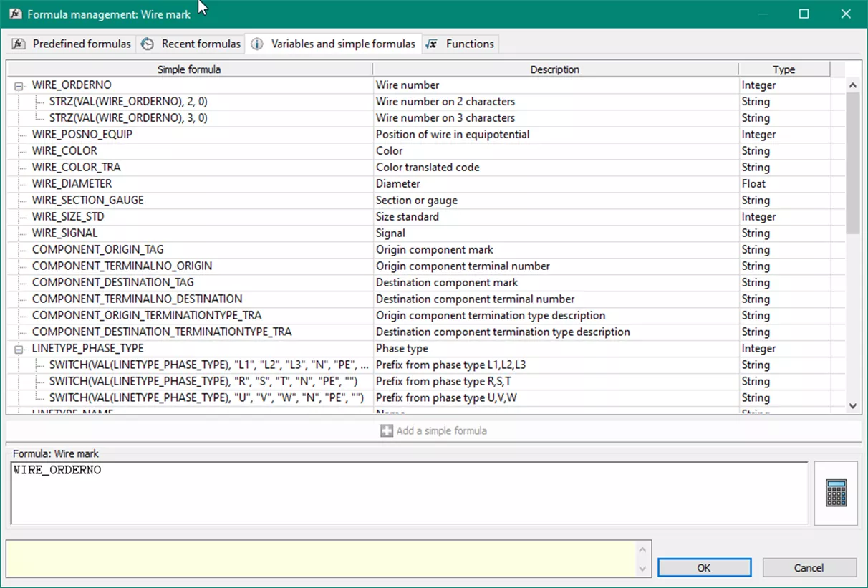
Task: Click scroll down arrow of formula list
Action: pyautogui.click(x=852, y=406)
